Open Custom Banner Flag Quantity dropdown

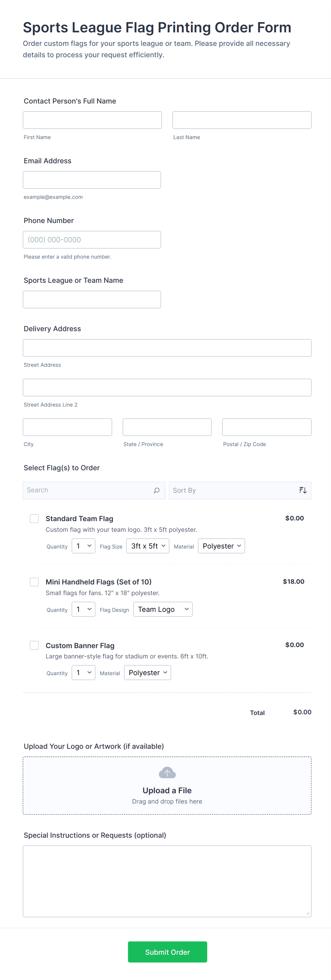point(83,673)
